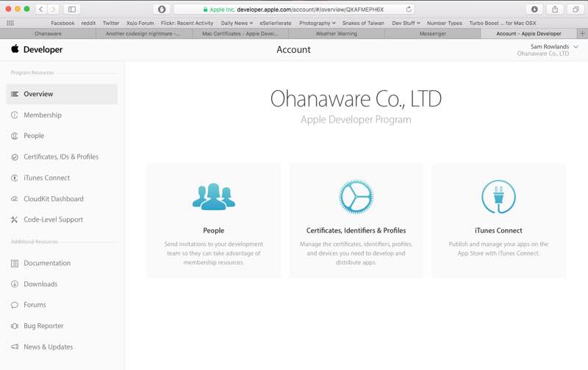Switch to Another codesign nightmare tab

click(x=144, y=33)
